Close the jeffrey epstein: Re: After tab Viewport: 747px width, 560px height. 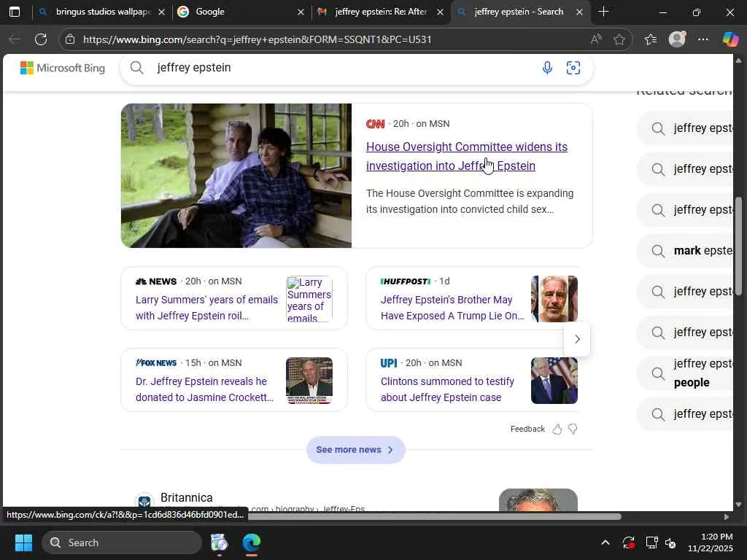(440, 12)
